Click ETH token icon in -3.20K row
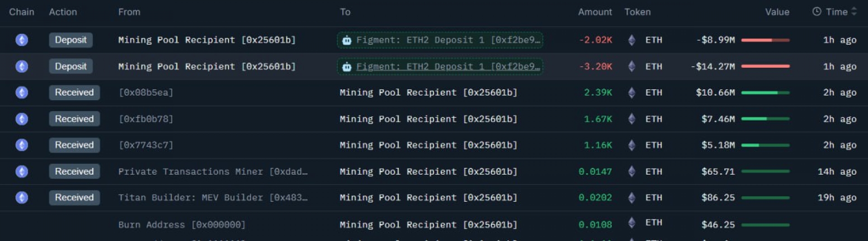The height and width of the screenshot is (241, 868). (632, 66)
